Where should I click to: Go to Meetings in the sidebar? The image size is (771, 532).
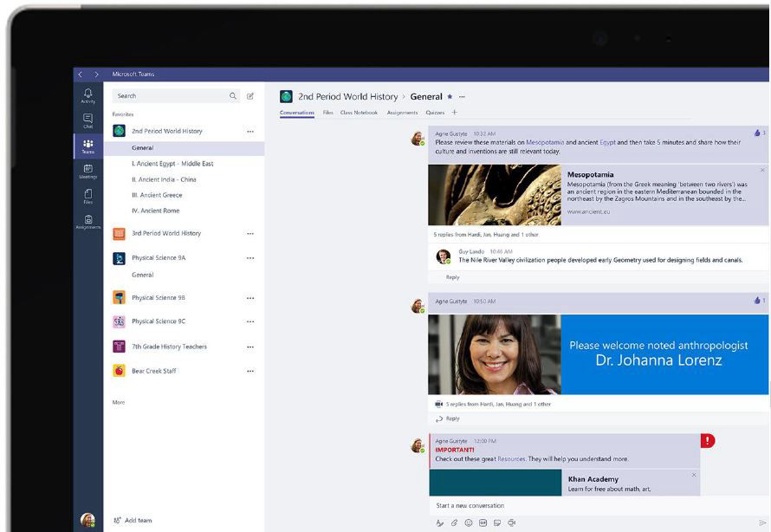[x=87, y=171]
